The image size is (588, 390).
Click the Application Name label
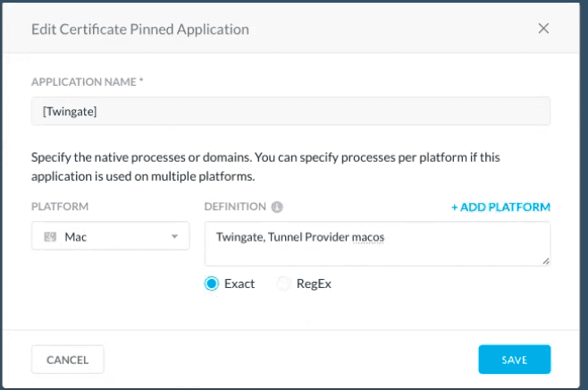point(88,82)
